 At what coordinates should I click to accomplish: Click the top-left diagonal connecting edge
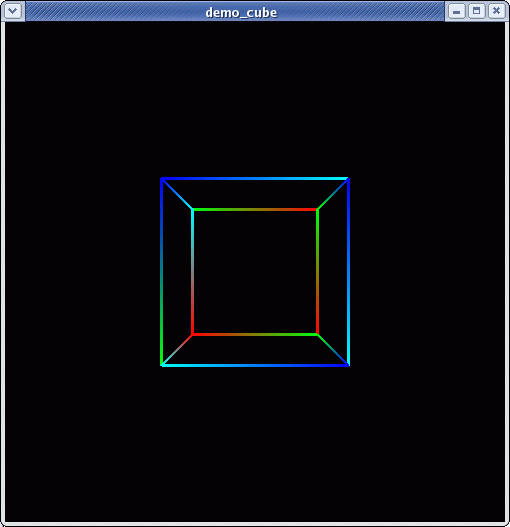tap(177, 194)
